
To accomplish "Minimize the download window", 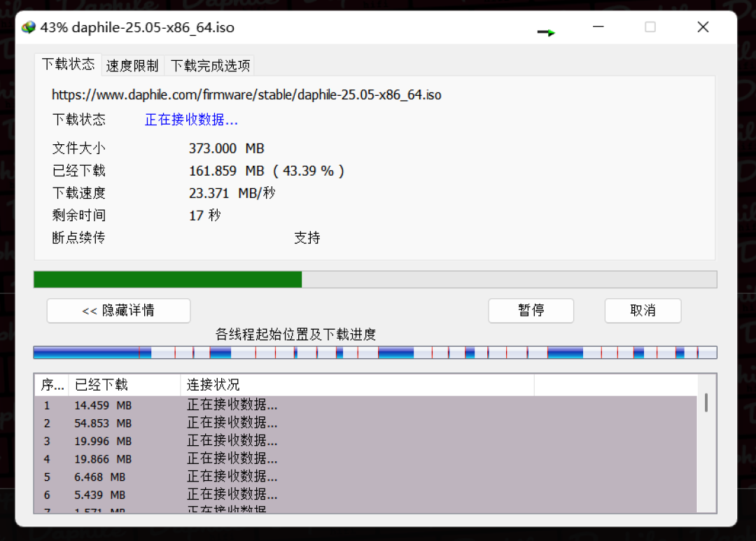I will (598, 27).
